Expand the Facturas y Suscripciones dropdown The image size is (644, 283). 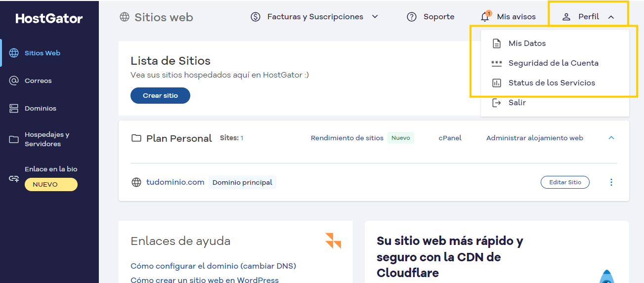click(x=375, y=17)
